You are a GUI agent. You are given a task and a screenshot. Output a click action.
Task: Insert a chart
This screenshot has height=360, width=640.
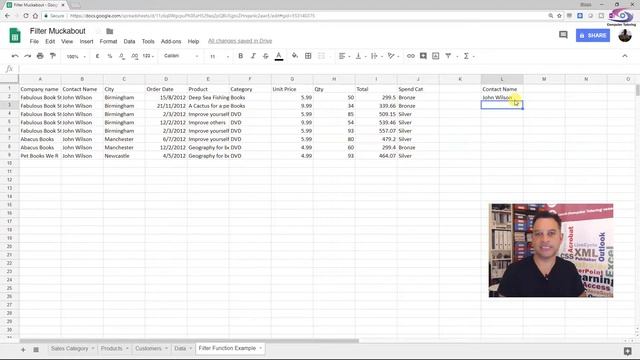[436, 56]
